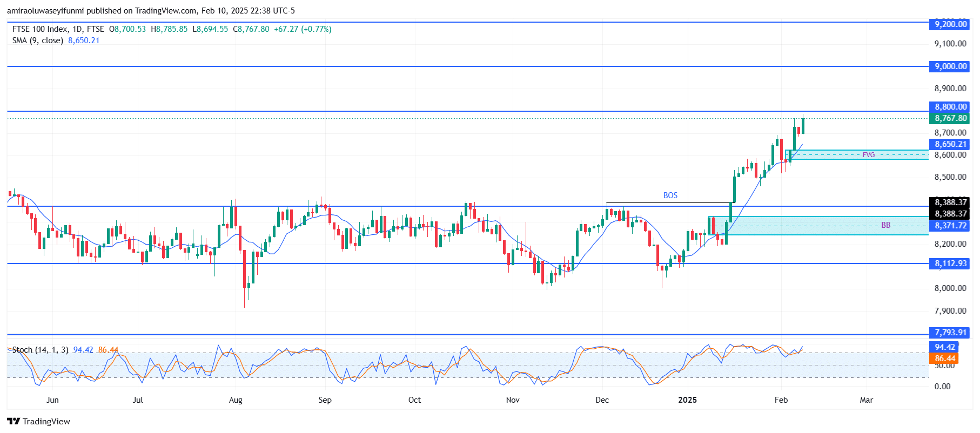Click the 8,200.00 price axis tick
Image resolution: width=980 pixels, height=433 pixels.
point(950,244)
